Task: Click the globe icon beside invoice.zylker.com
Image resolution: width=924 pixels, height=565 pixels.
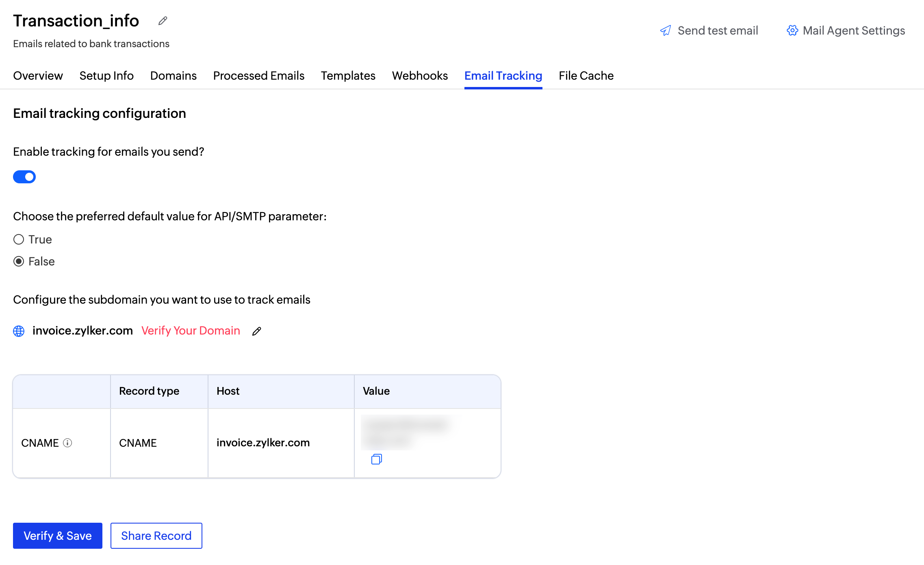Action: 19,331
